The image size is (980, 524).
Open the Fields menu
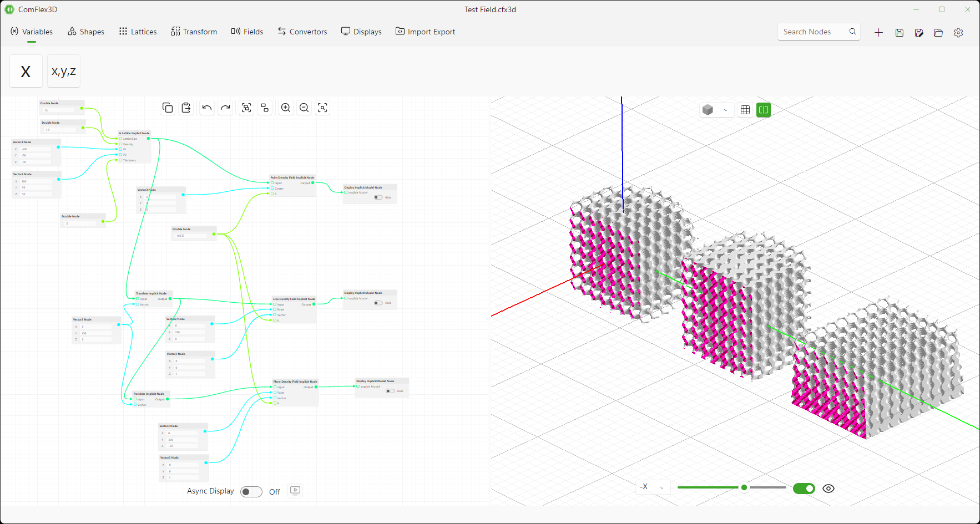click(x=247, y=32)
